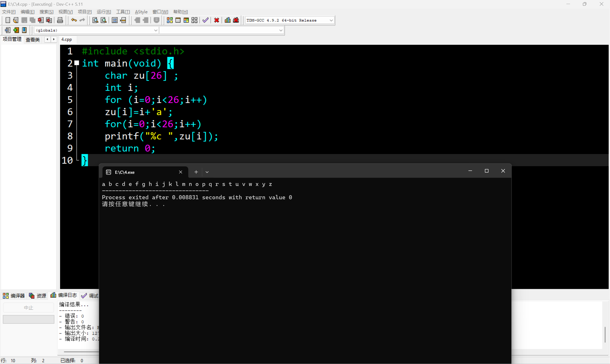Click the New file icon
The height and width of the screenshot is (364, 610).
click(8, 20)
